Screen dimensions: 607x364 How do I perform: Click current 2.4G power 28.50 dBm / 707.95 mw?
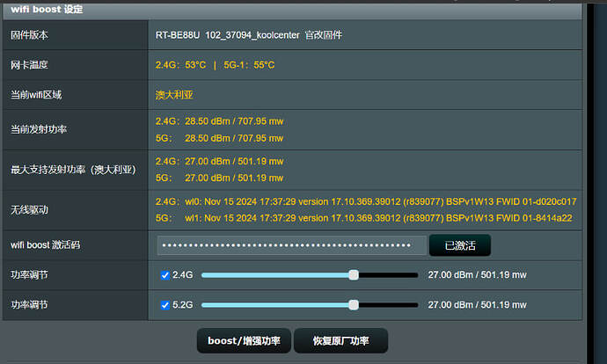pos(234,121)
